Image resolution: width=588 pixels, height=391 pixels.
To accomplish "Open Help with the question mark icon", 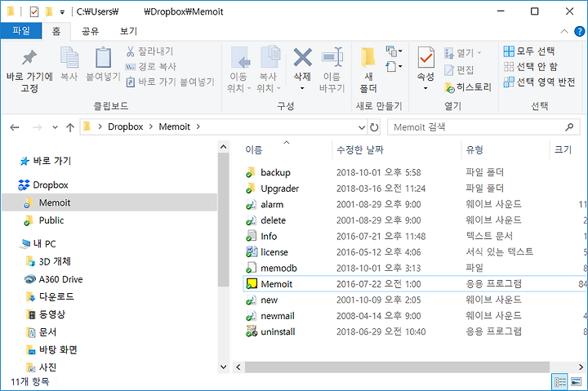I will 579,32.
